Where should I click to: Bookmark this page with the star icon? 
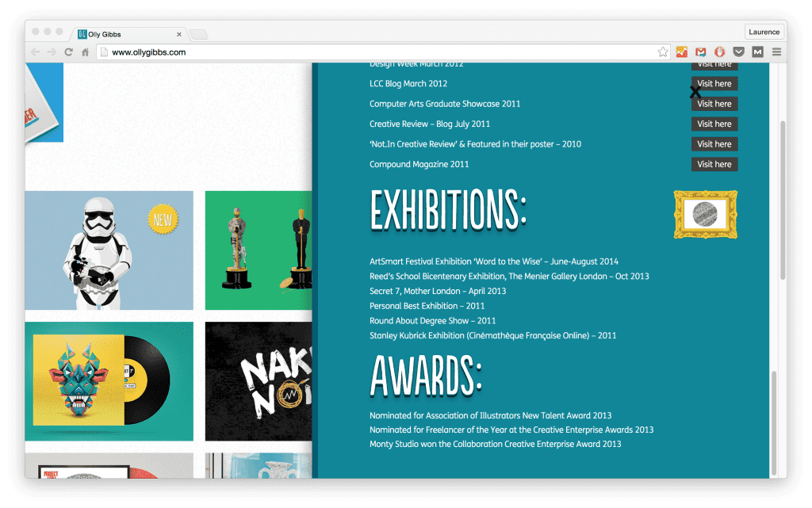coord(662,52)
